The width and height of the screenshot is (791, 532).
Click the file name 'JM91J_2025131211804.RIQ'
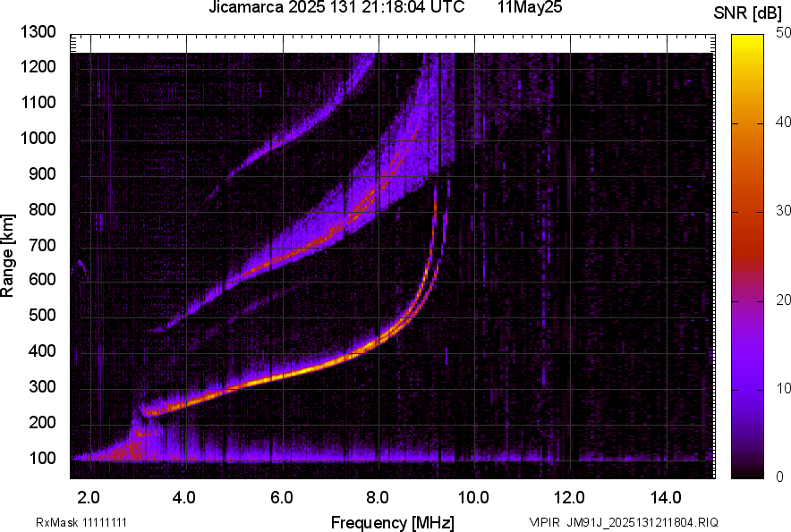[x=642, y=522]
